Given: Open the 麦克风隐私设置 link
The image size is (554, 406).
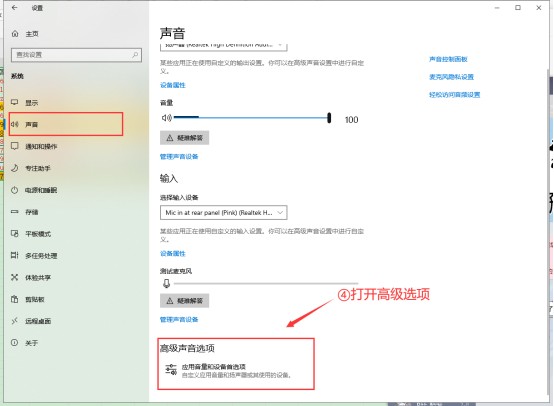Looking at the screenshot, I should [452, 77].
